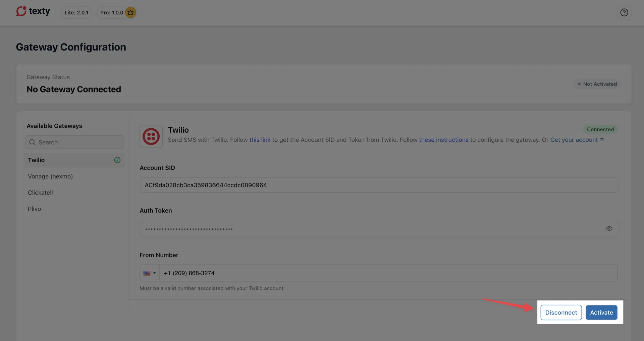Click the From Number input field
The height and width of the screenshot is (341, 644).
(x=388, y=273)
